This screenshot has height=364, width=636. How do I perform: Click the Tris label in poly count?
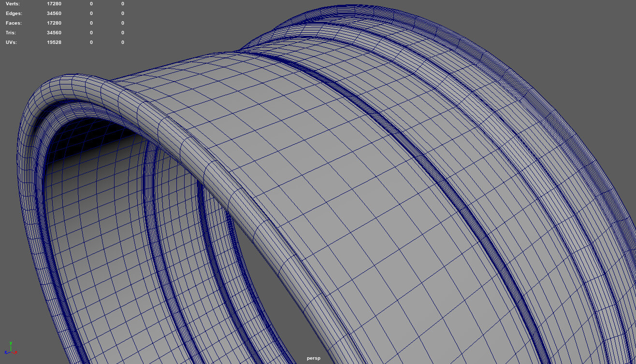pyautogui.click(x=11, y=33)
